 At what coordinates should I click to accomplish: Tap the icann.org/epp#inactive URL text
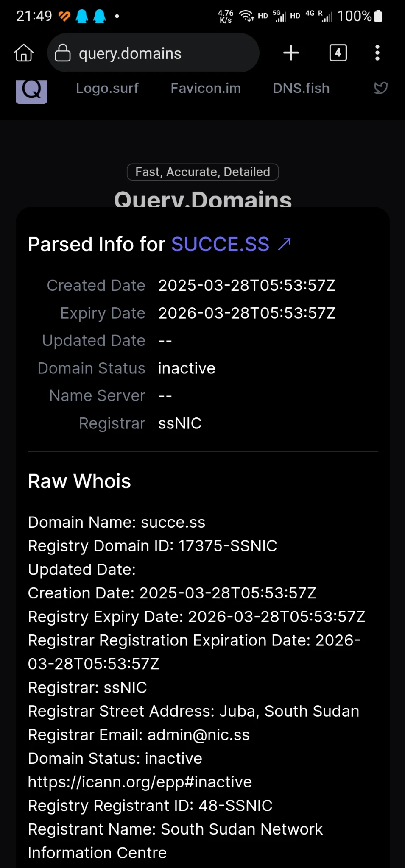140,782
